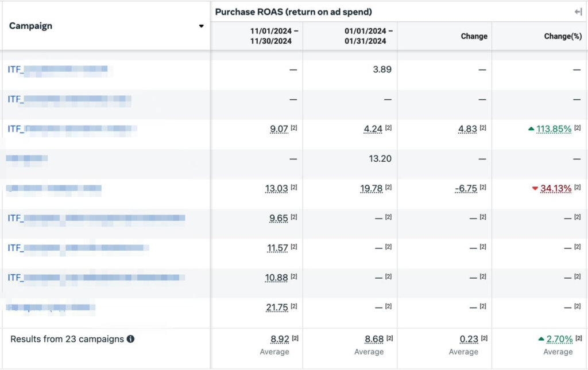
Task: Sort by the Change(%) column header
Action: pyautogui.click(x=563, y=36)
